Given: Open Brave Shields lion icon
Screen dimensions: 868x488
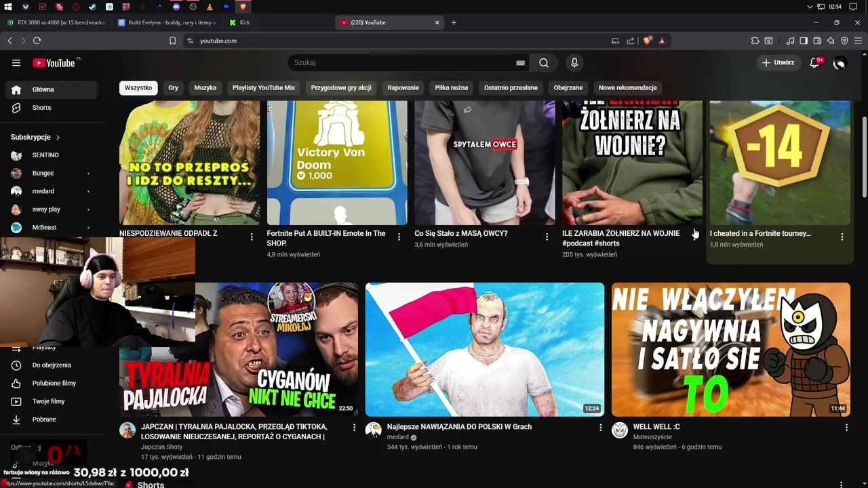Looking at the screenshot, I should [648, 41].
